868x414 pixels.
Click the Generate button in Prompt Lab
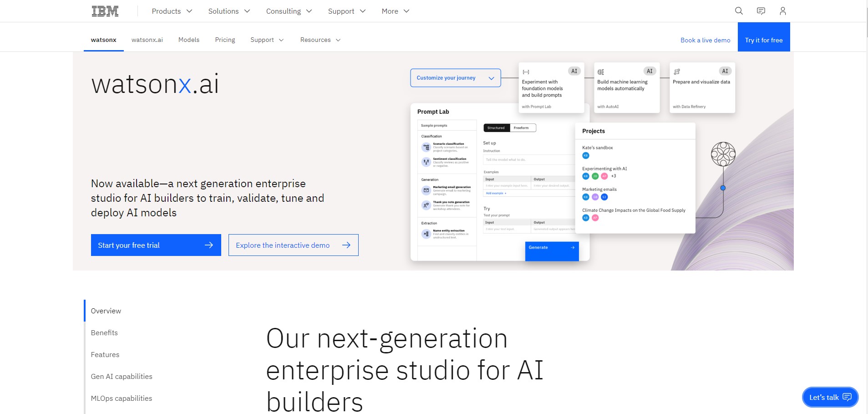pyautogui.click(x=552, y=251)
